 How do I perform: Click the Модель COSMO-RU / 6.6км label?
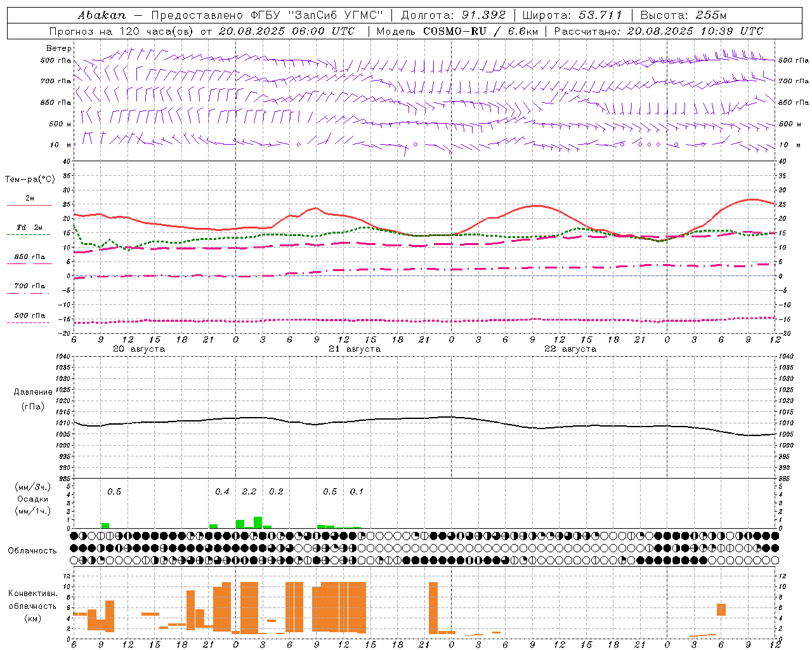(457, 31)
